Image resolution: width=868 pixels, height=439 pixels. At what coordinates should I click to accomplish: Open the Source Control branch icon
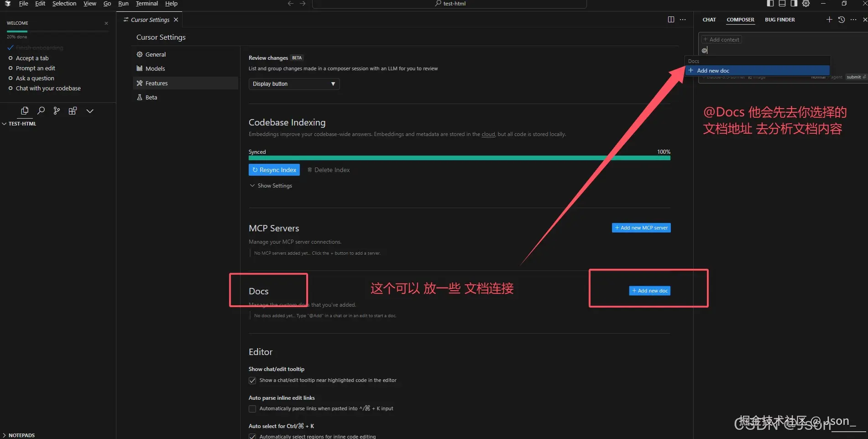(x=57, y=111)
